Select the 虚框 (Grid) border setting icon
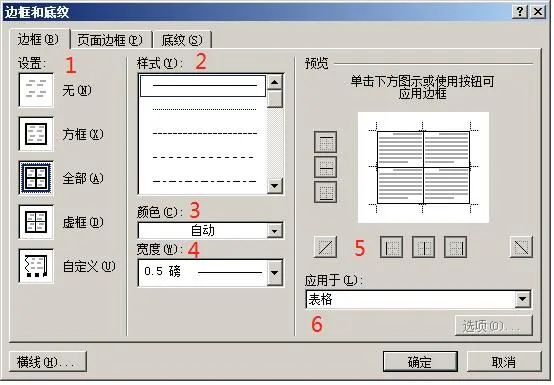554x385 pixels. coord(36,222)
